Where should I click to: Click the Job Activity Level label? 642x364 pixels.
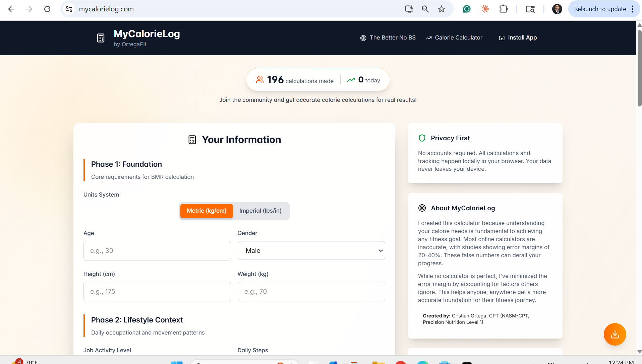107,350
